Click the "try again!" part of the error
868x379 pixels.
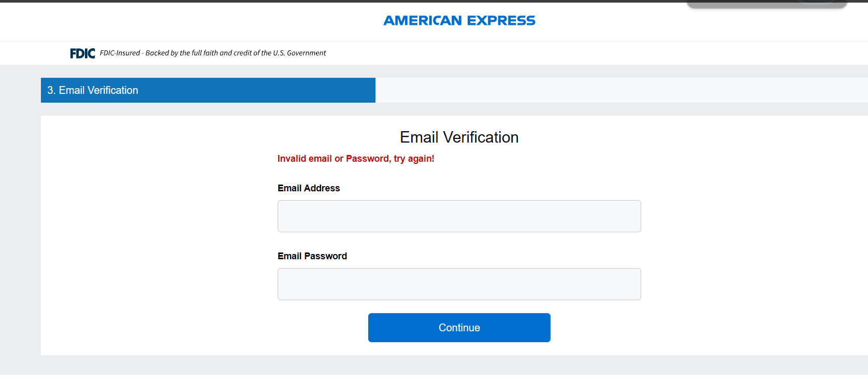pos(414,159)
